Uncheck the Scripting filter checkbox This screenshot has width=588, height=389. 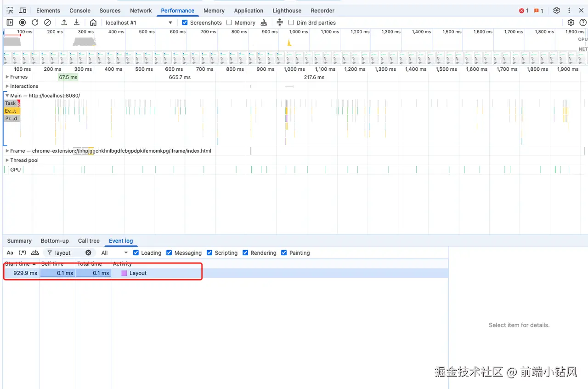click(209, 253)
